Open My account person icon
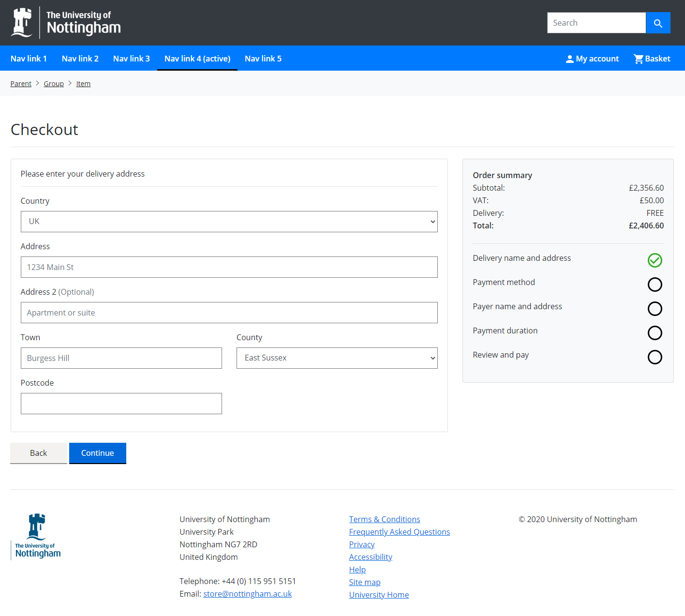This screenshot has width=685, height=616. pyautogui.click(x=569, y=59)
